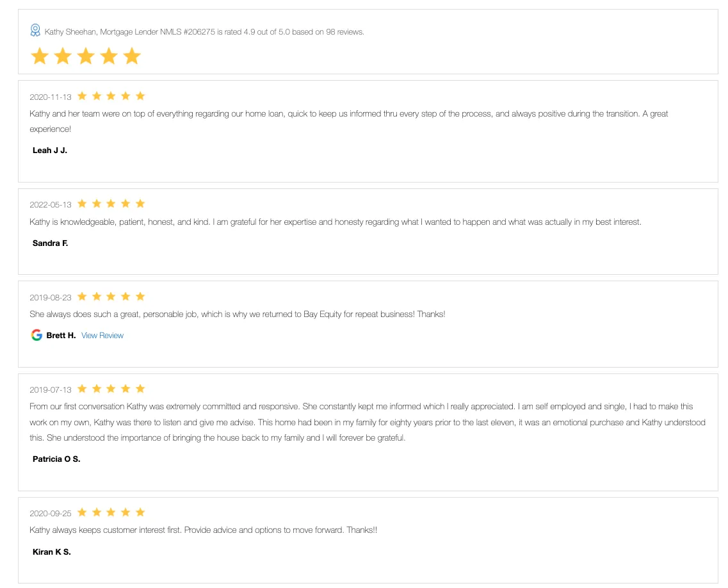Click star rating on 2019-07-13 review
This screenshot has height=588, width=728.
111,389
